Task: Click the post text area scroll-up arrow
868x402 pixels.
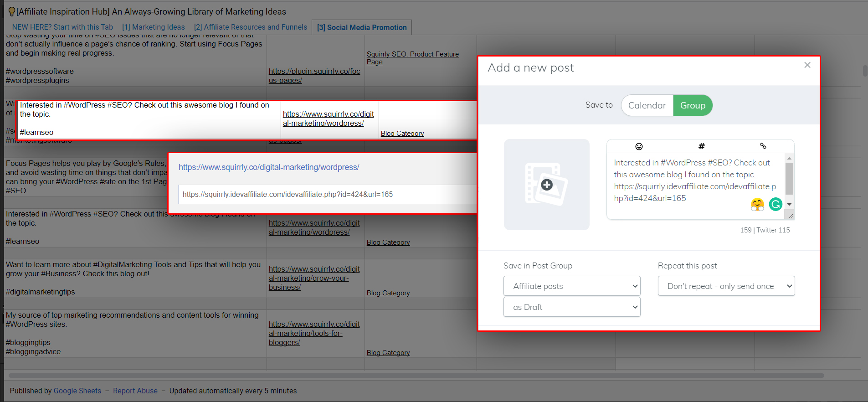Action: point(790,158)
